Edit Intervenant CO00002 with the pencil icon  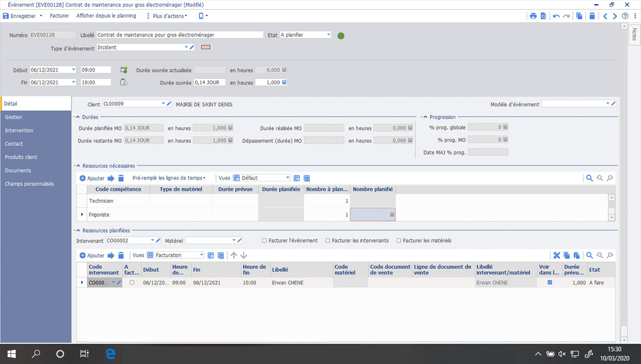[158, 241]
